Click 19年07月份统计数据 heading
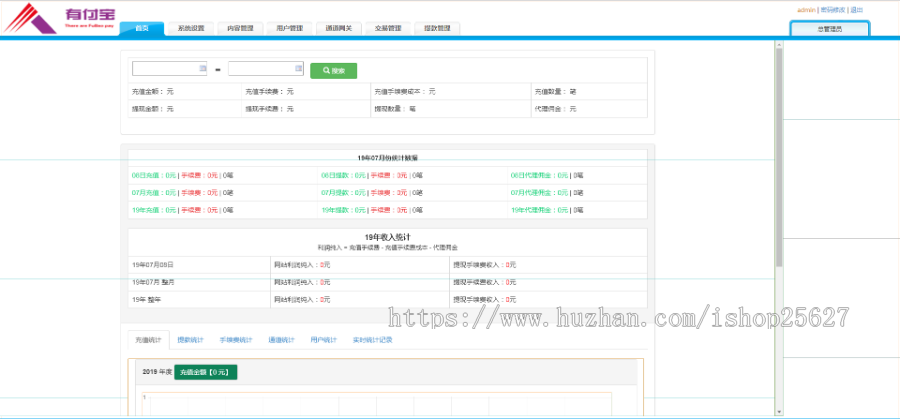Screen dimensions: 900x419 (x=387, y=158)
